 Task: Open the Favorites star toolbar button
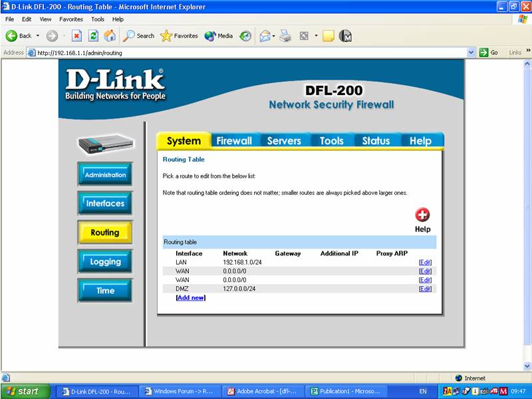pyautogui.click(x=179, y=36)
